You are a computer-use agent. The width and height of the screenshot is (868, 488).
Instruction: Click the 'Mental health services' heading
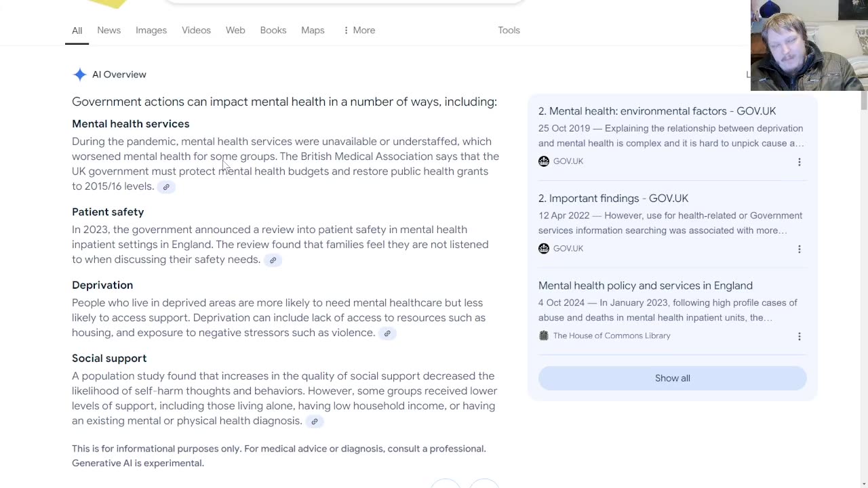tap(131, 124)
